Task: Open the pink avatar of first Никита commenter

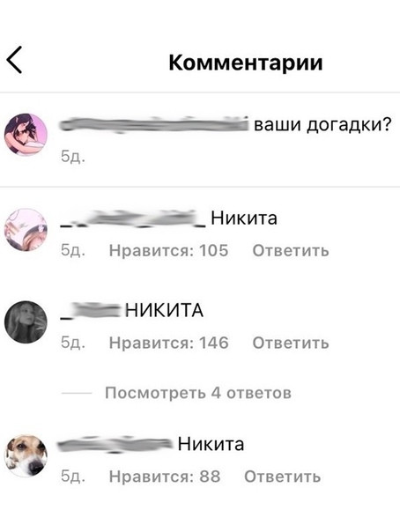Action: pyautogui.click(x=26, y=230)
